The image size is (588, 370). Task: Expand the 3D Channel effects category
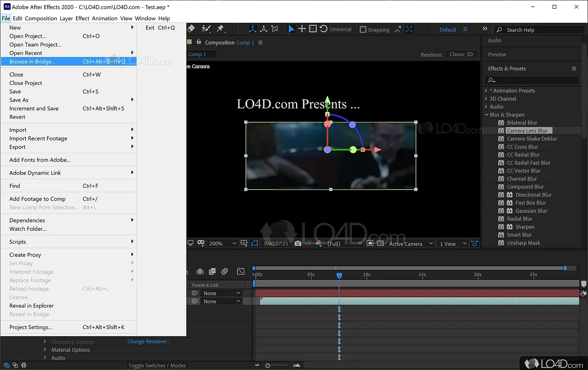486,99
